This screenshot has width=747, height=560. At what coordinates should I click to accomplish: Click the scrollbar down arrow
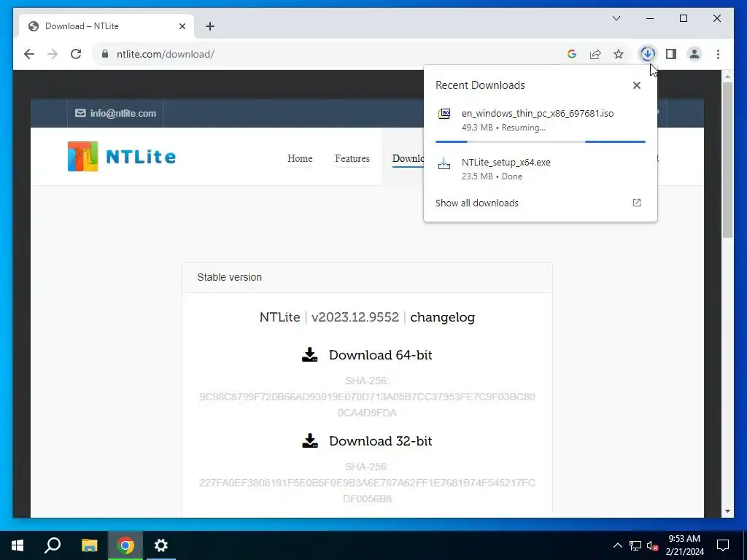727,511
